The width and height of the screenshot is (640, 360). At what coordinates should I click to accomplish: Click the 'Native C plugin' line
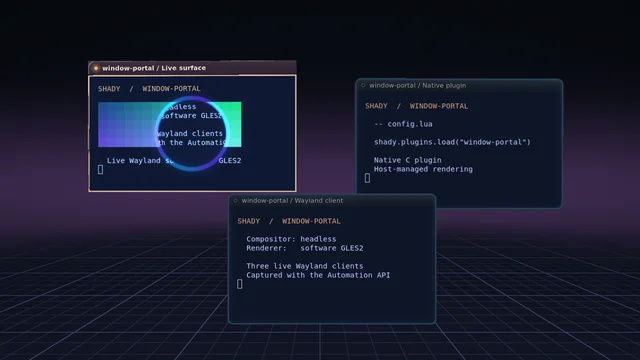click(x=407, y=160)
